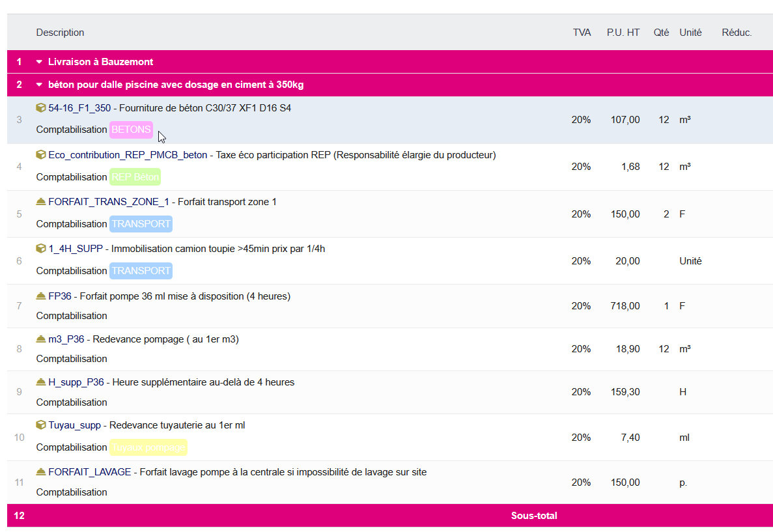Open service link FP36

(x=60, y=296)
